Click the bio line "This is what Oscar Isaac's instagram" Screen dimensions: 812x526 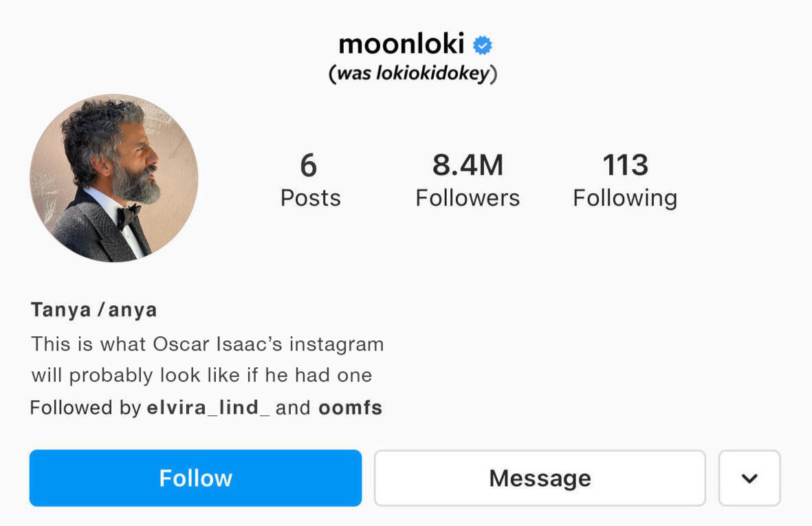coord(207,343)
